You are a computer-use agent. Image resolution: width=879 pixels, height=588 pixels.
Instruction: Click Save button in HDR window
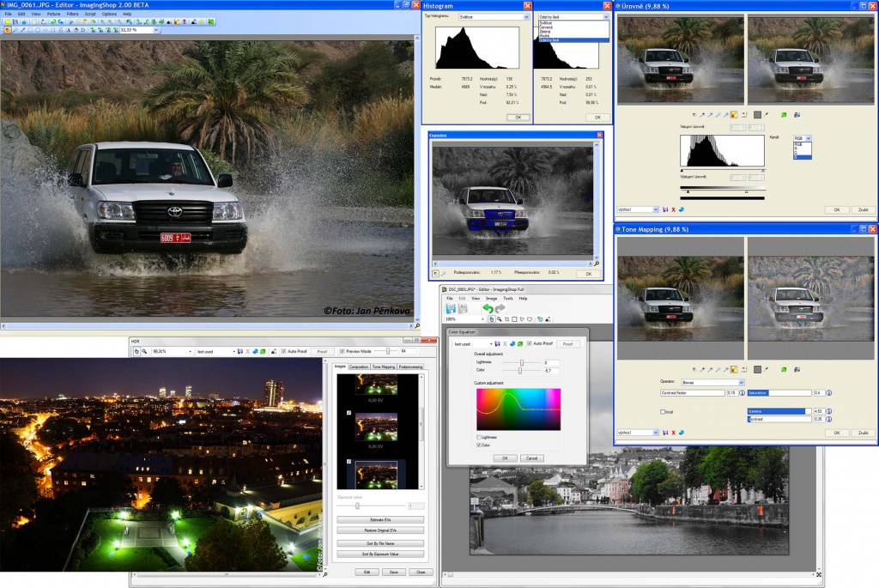(x=393, y=572)
